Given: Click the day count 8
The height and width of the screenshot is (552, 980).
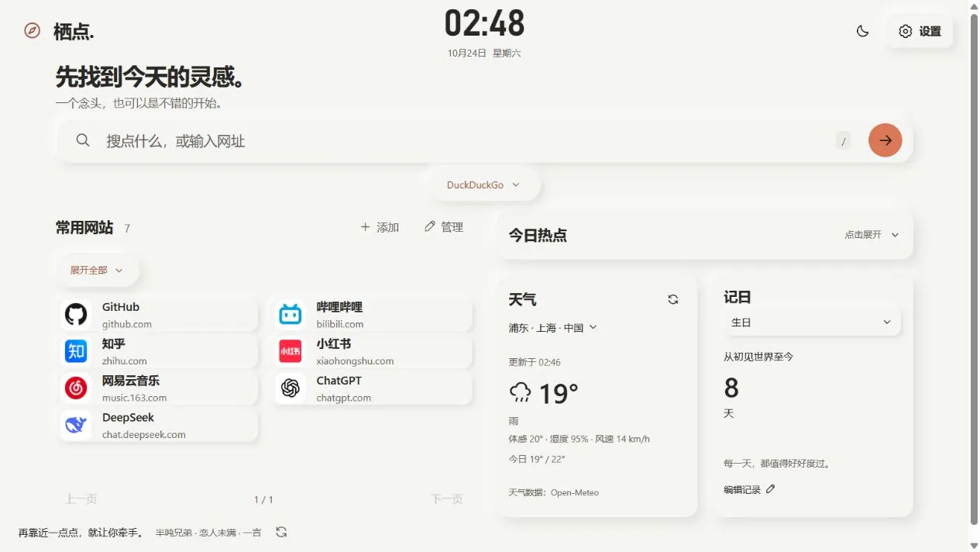Looking at the screenshot, I should 731,387.
